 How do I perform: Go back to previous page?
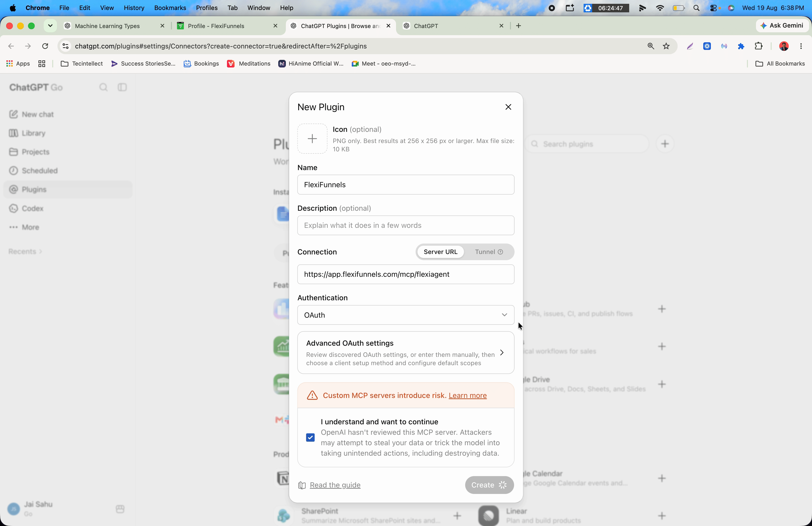(x=11, y=46)
